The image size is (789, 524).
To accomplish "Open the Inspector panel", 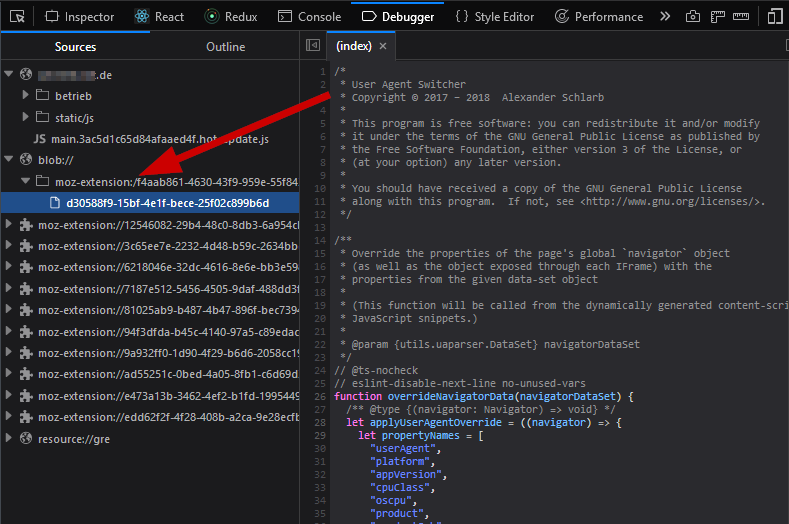I will coord(80,17).
